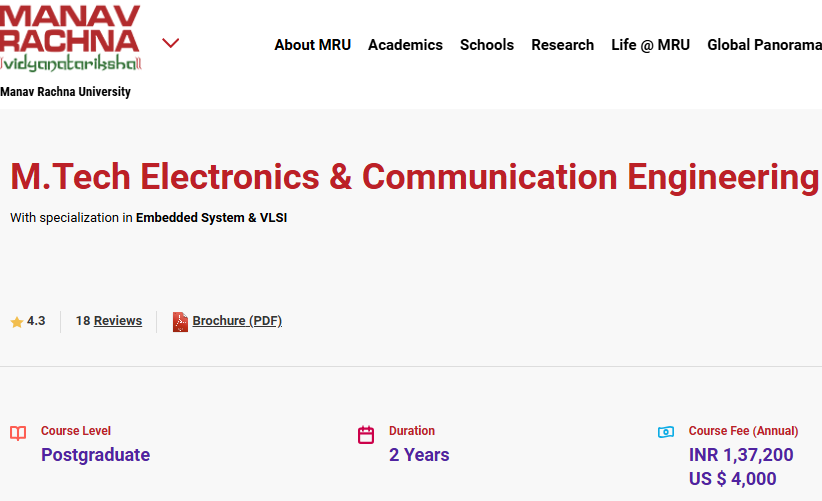
Task: Click the Course Level label
Action: (x=76, y=431)
